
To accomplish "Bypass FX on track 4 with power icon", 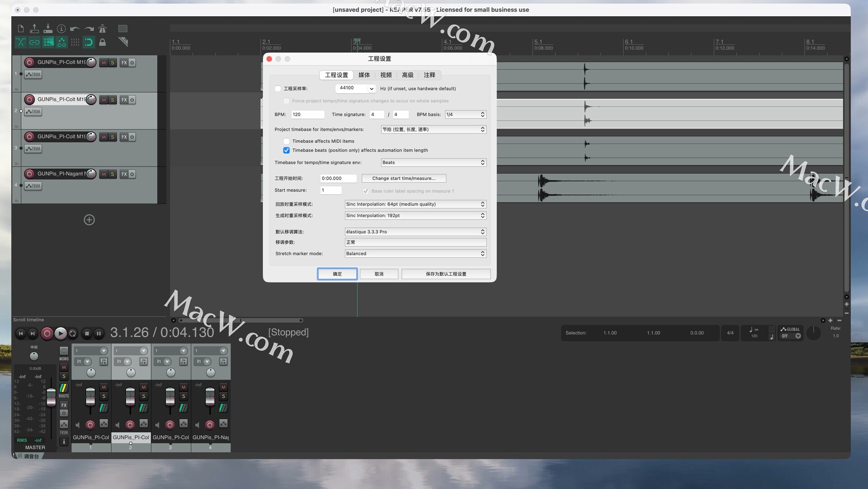I will click(x=132, y=174).
